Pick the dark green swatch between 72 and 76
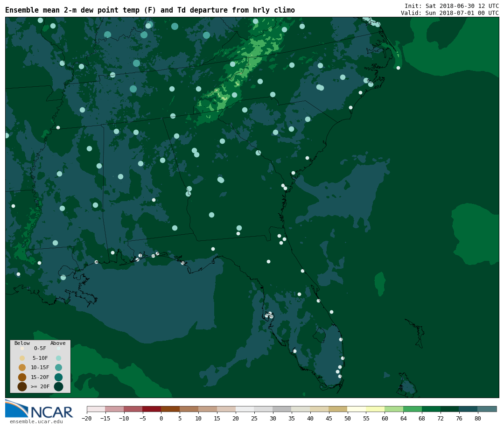The width and height of the screenshot is (504, 427). click(450, 409)
